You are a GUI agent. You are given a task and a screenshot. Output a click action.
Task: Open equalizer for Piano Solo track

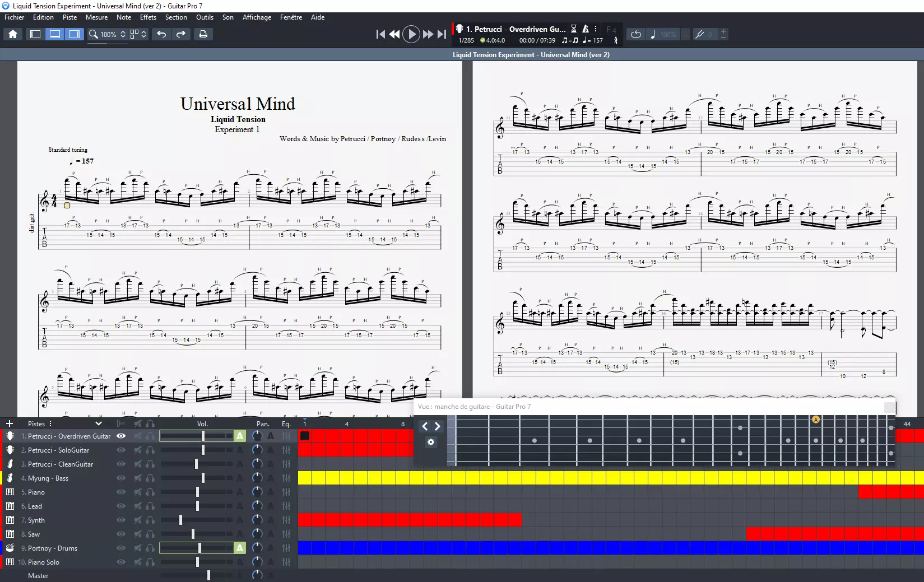point(286,562)
